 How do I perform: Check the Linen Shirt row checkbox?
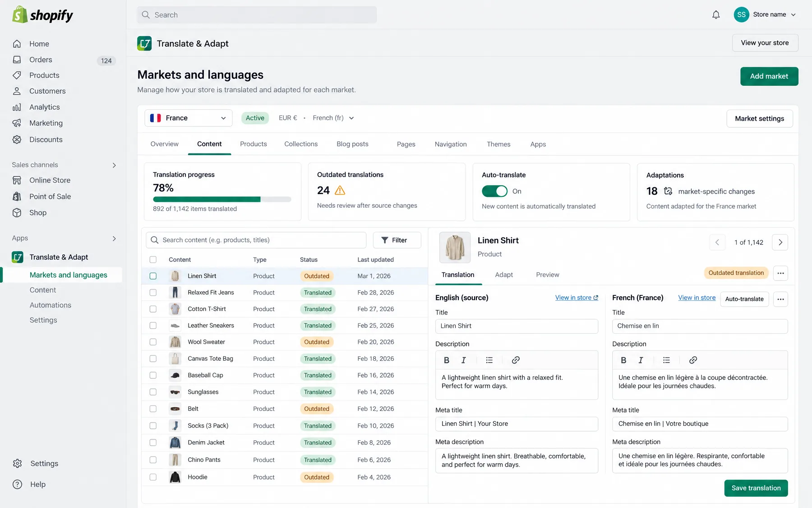tap(153, 276)
